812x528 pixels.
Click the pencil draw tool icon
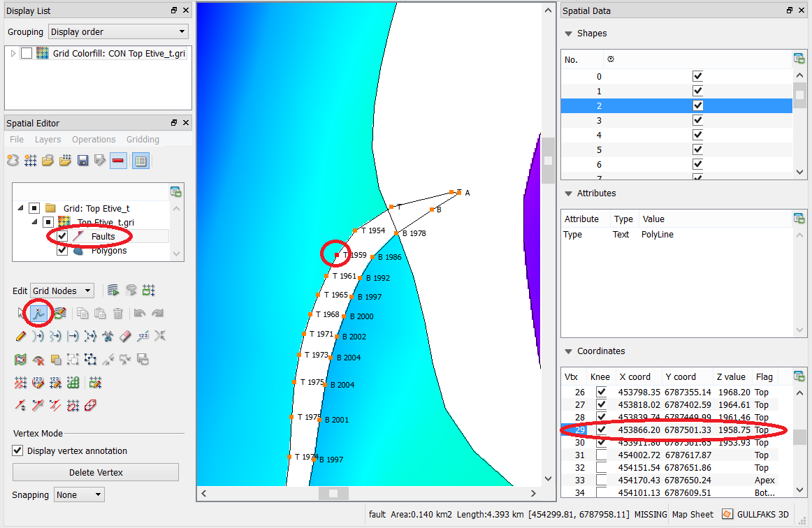click(20, 336)
